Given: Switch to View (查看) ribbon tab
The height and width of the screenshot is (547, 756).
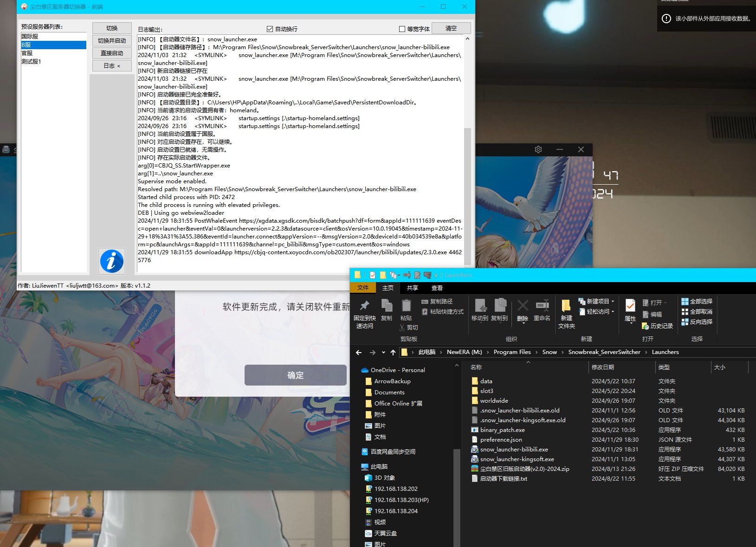Looking at the screenshot, I should tap(437, 288).
